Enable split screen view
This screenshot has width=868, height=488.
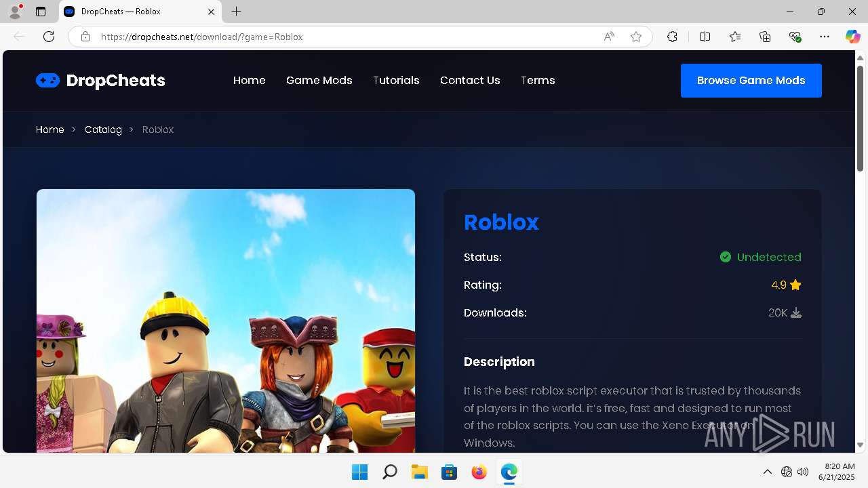pos(705,37)
